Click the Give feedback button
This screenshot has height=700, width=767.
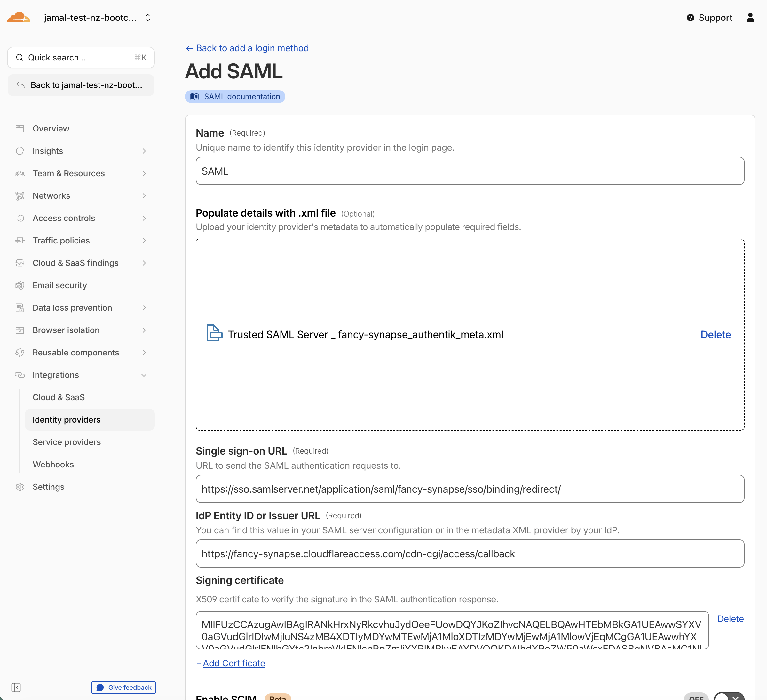point(124,688)
